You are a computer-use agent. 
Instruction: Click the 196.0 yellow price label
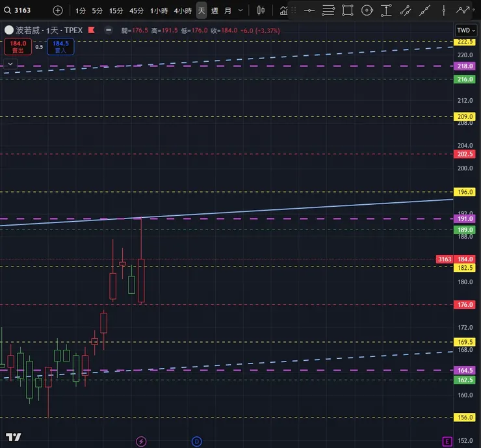(465, 192)
